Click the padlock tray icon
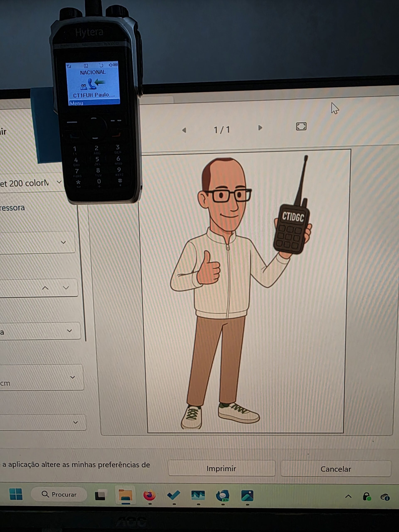This screenshot has width=399, height=532. (367, 496)
